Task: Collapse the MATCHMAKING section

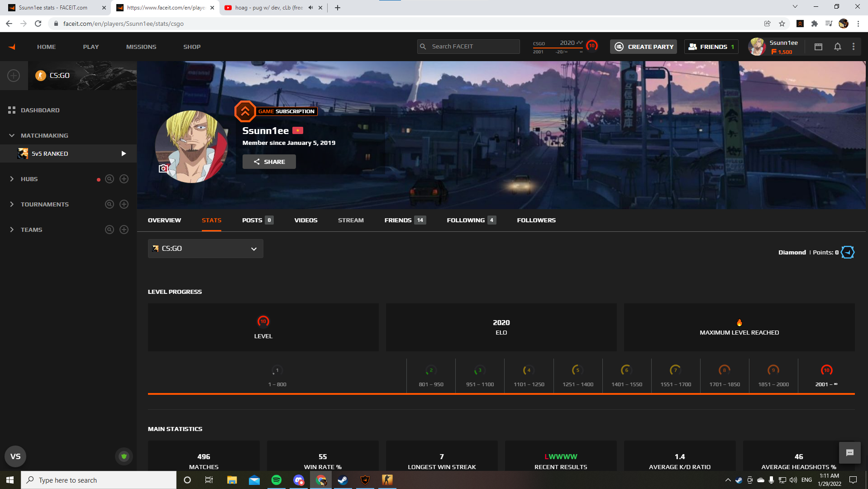Action: 12,135
